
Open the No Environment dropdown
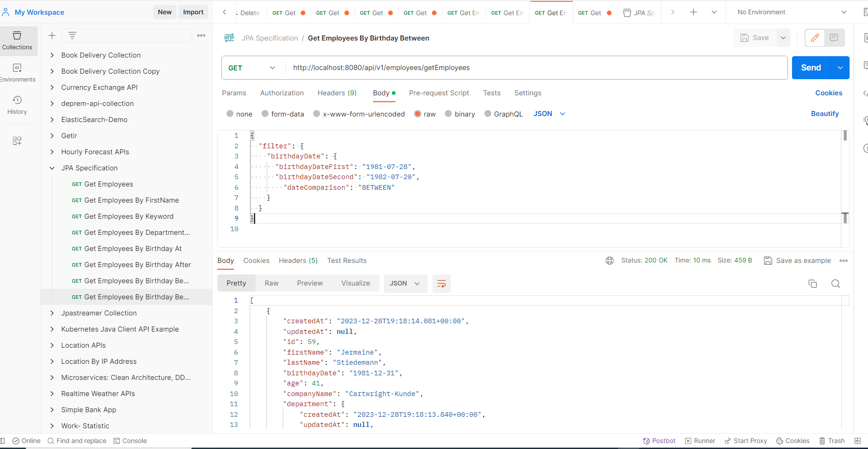(x=792, y=12)
